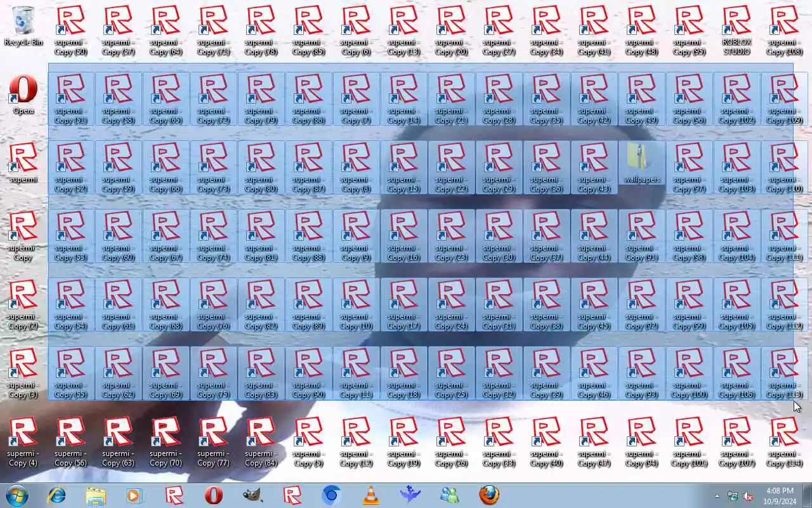Select shortcut 'supermi - Copy (9)'

point(357,236)
